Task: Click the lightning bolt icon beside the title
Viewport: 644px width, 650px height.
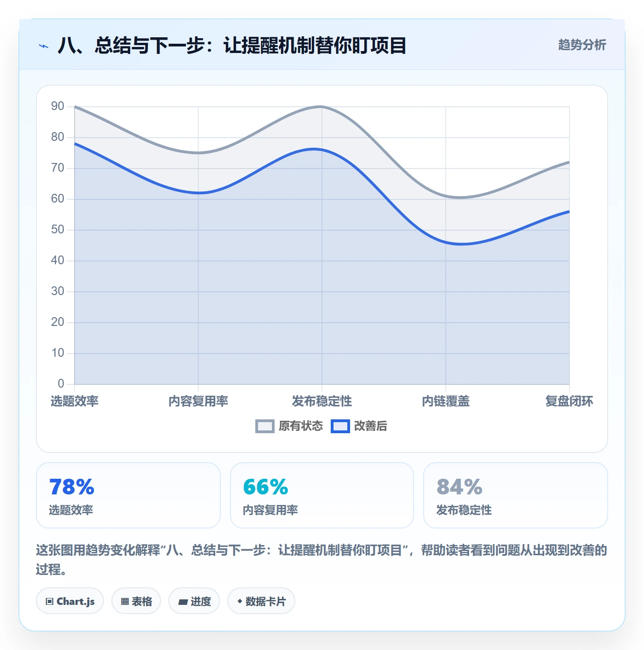Action: pos(44,46)
